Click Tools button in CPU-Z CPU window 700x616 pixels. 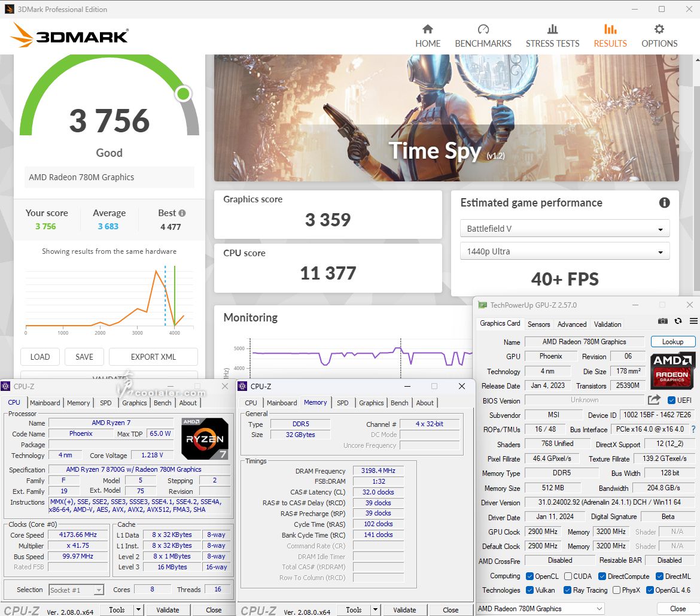pos(117,610)
